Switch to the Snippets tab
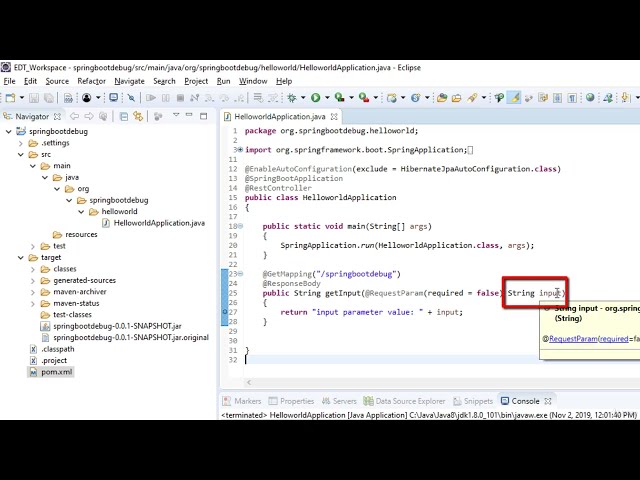640x480 pixels. [473, 401]
